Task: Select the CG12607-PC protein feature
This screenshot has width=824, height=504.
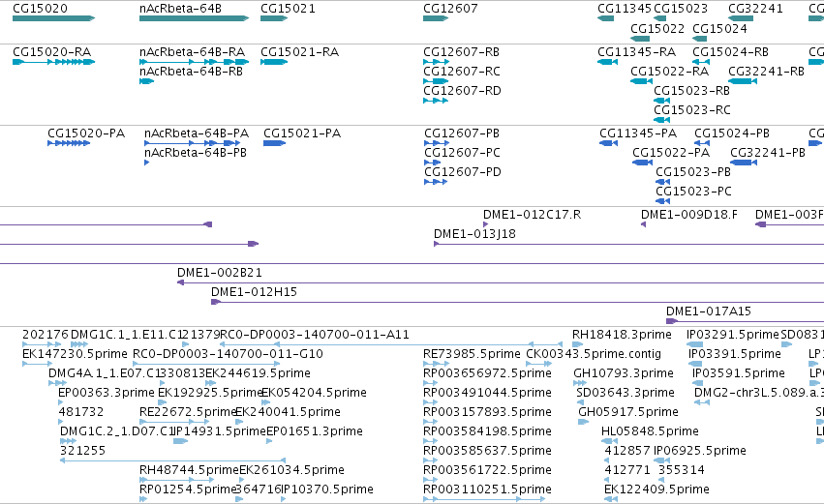Action: click(x=433, y=163)
